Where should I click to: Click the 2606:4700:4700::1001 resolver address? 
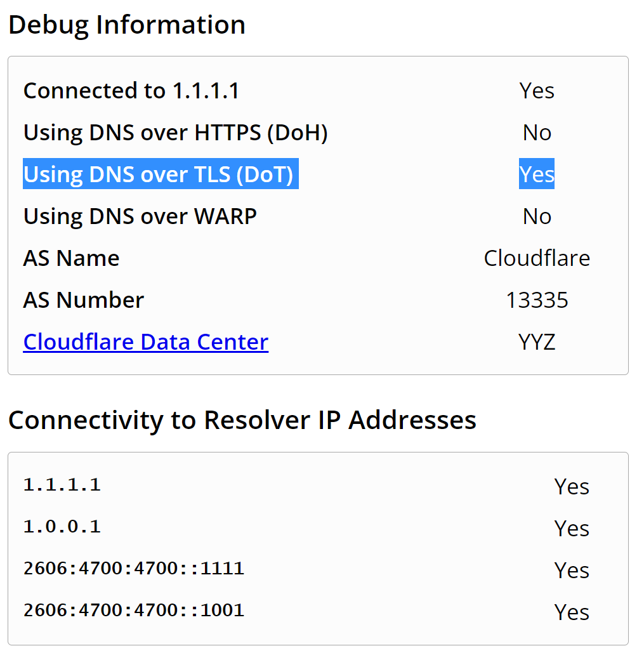pyautogui.click(x=133, y=611)
